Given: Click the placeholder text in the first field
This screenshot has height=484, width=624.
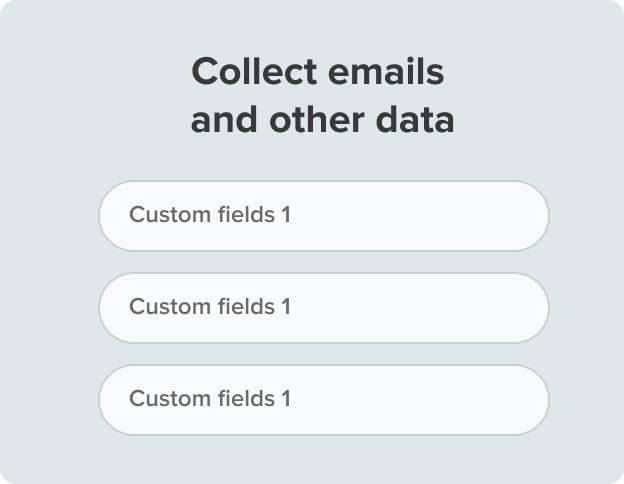Looking at the screenshot, I should click(x=210, y=215).
